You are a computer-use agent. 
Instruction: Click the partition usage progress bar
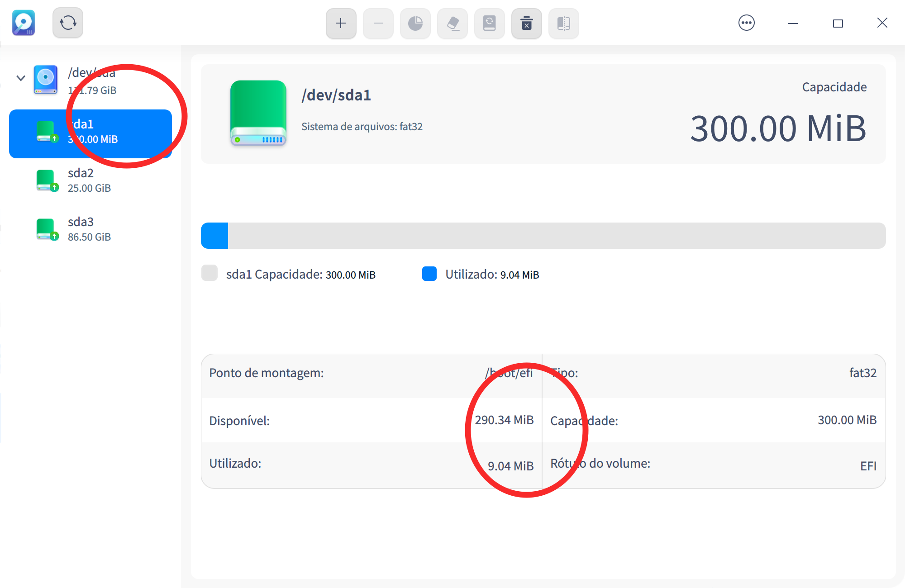click(543, 235)
